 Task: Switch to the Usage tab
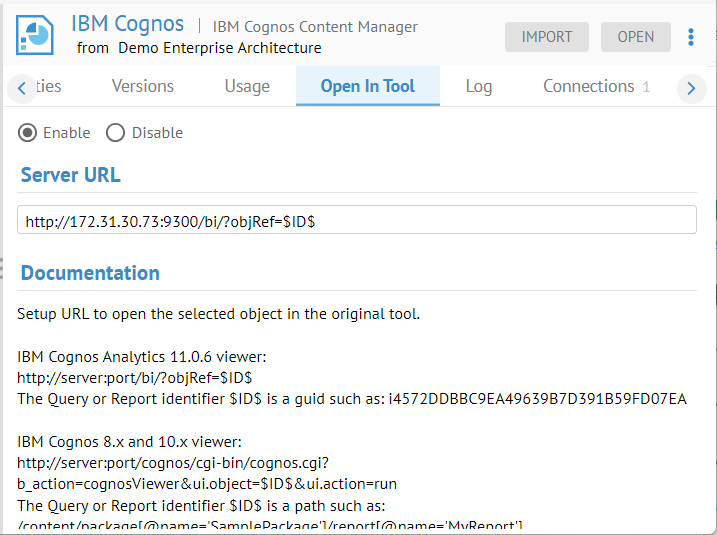[x=247, y=86]
